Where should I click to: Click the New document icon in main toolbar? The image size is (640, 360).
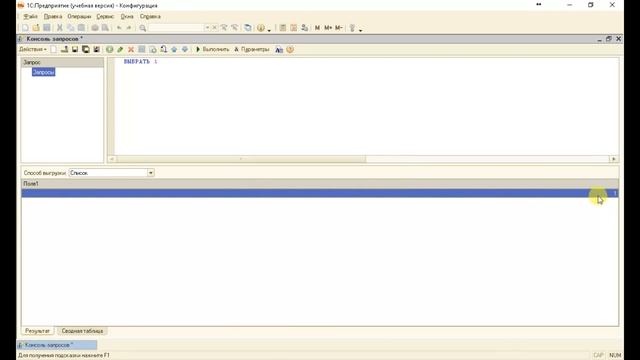(x=25, y=28)
